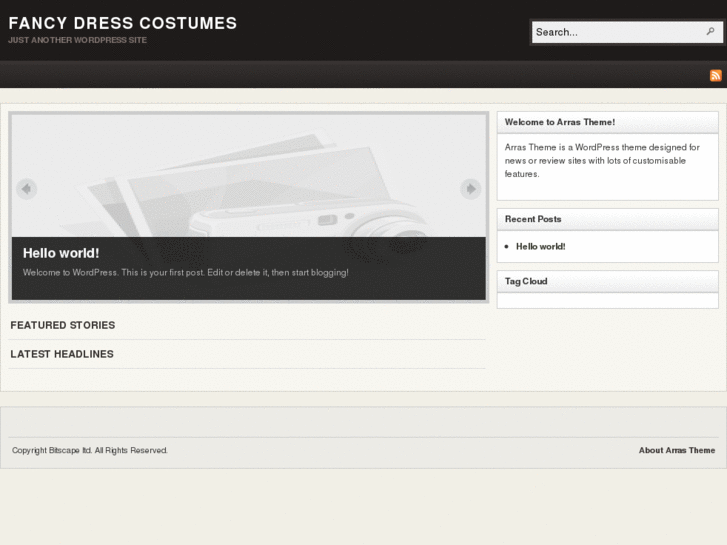
Task: Select the Tag Cloud widget header
Action: pyautogui.click(x=526, y=281)
